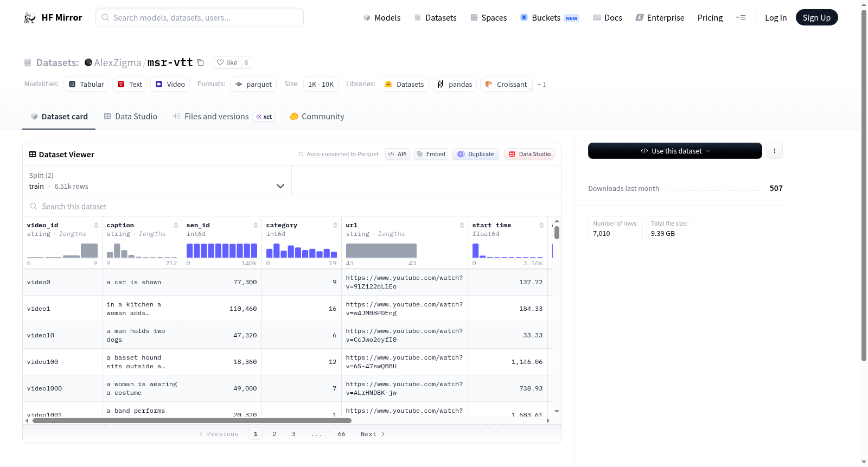Select the pandas library tag

pos(455,84)
